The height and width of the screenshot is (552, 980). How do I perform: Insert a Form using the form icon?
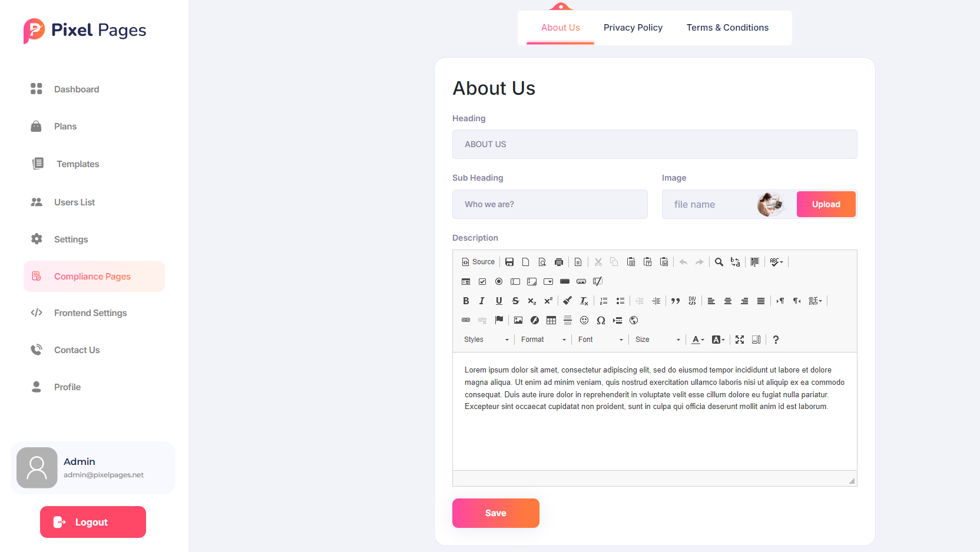pos(466,281)
